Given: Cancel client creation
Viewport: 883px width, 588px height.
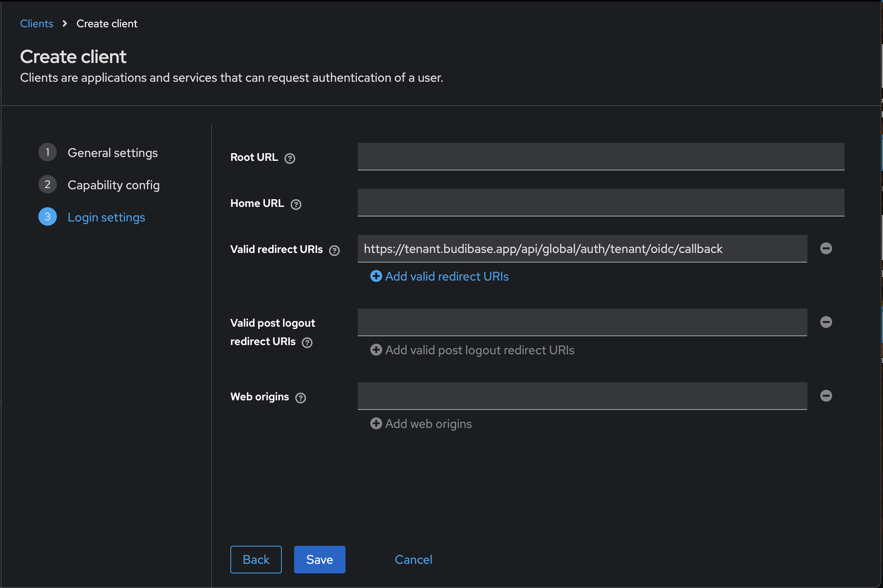Looking at the screenshot, I should [413, 560].
